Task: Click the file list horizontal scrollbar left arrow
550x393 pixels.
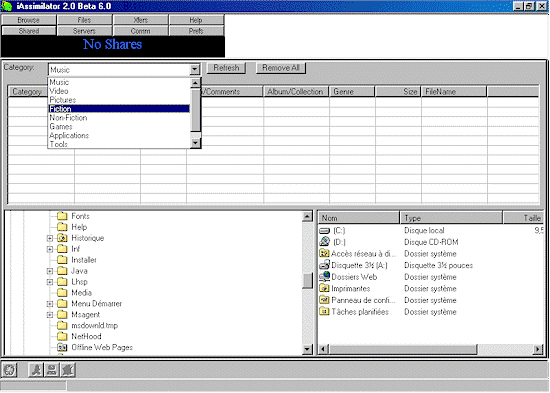Action: (323, 349)
